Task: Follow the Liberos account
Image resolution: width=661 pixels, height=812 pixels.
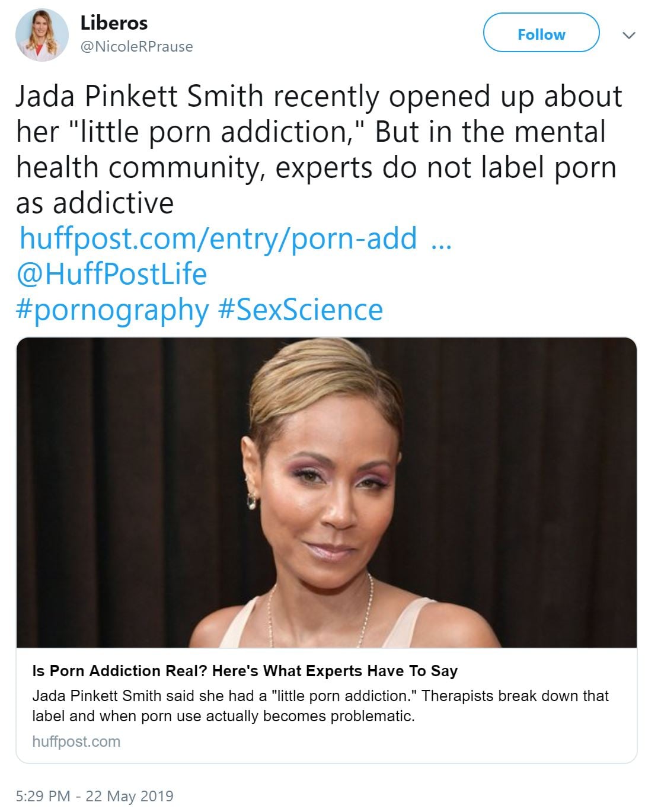Action: [x=541, y=34]
